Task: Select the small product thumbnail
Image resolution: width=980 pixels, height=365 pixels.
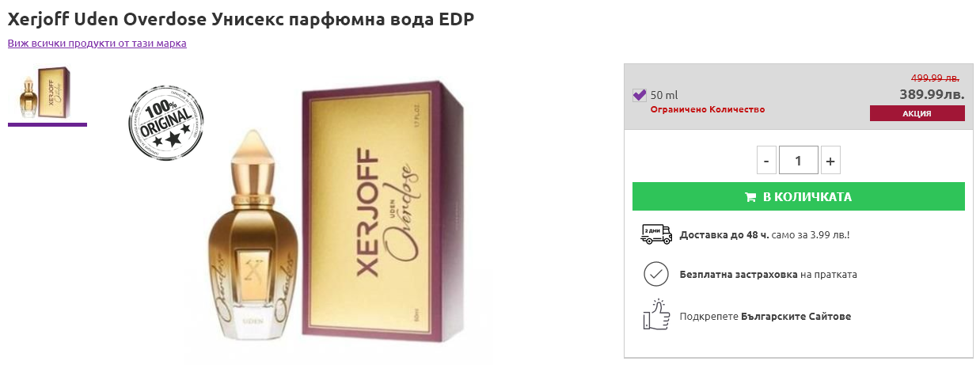Action: 47,93
